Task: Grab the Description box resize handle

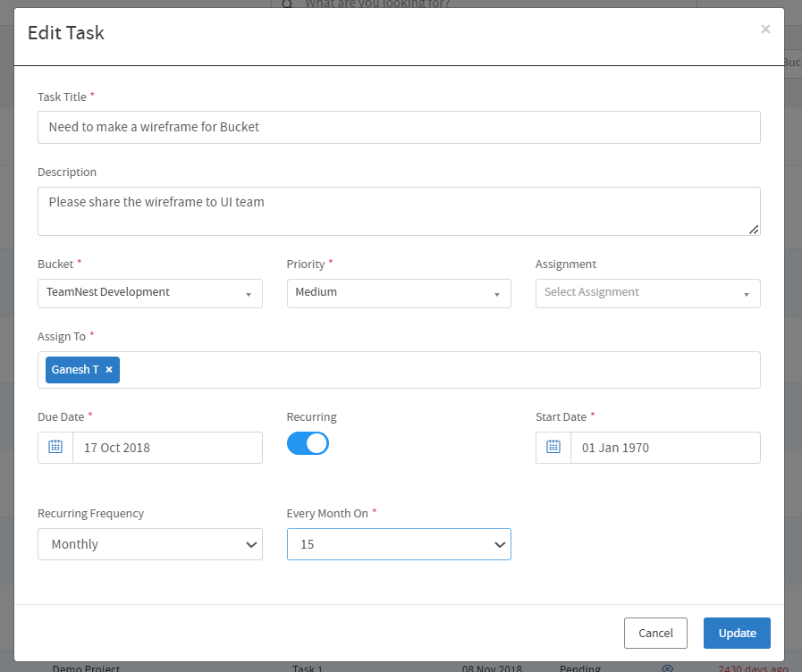Action: coord(754,230)
